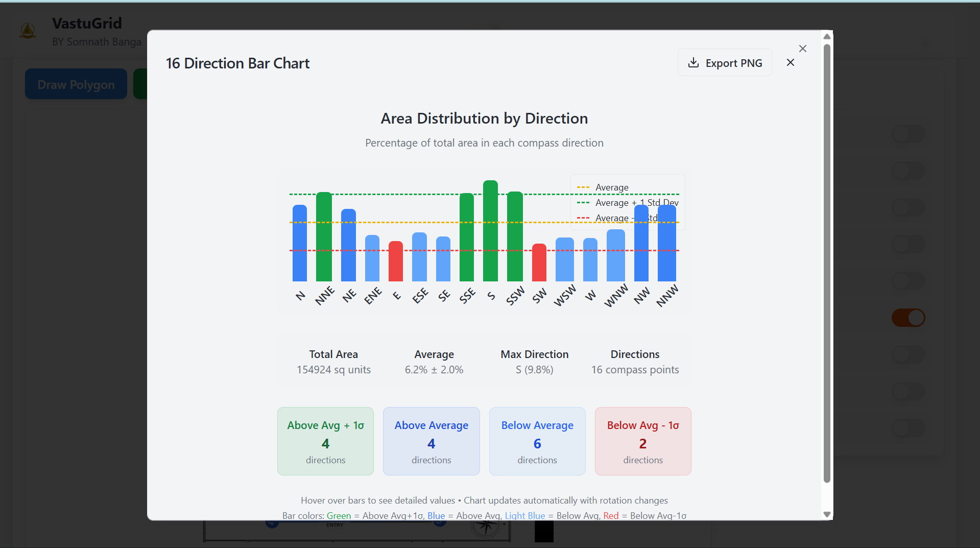Select the red Below Avg - 1σ summary card
This screenshot has height=548, width=980.
(x=642, y=441)
